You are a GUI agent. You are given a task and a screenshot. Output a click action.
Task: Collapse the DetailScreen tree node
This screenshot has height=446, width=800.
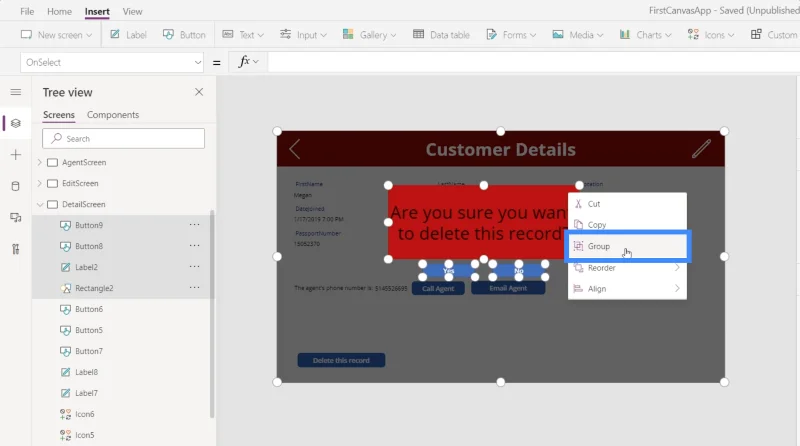(40, 204)
